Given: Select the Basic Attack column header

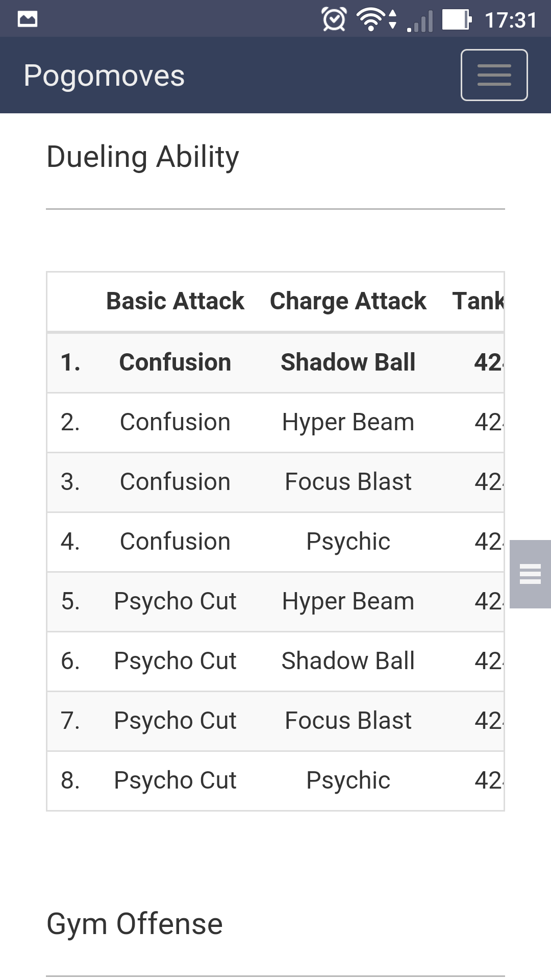Looking at the screenshot, I should (x=175, y=301).
